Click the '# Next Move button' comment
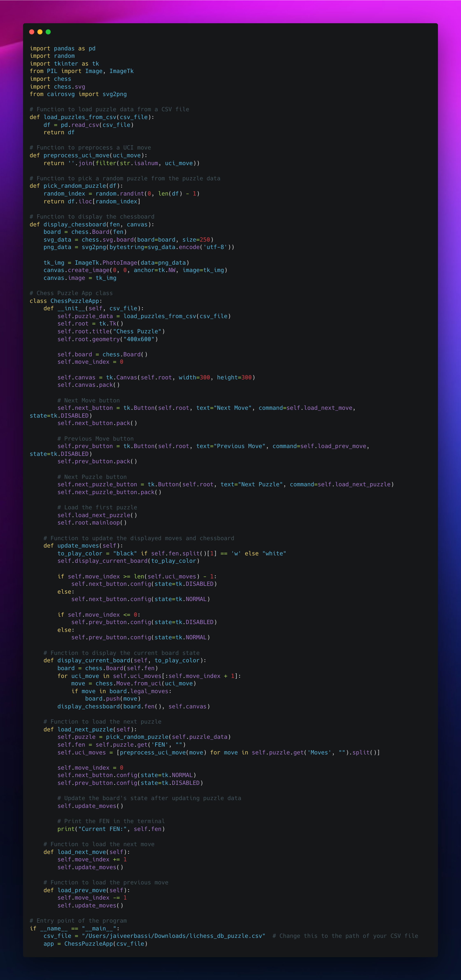 point(88,400)
